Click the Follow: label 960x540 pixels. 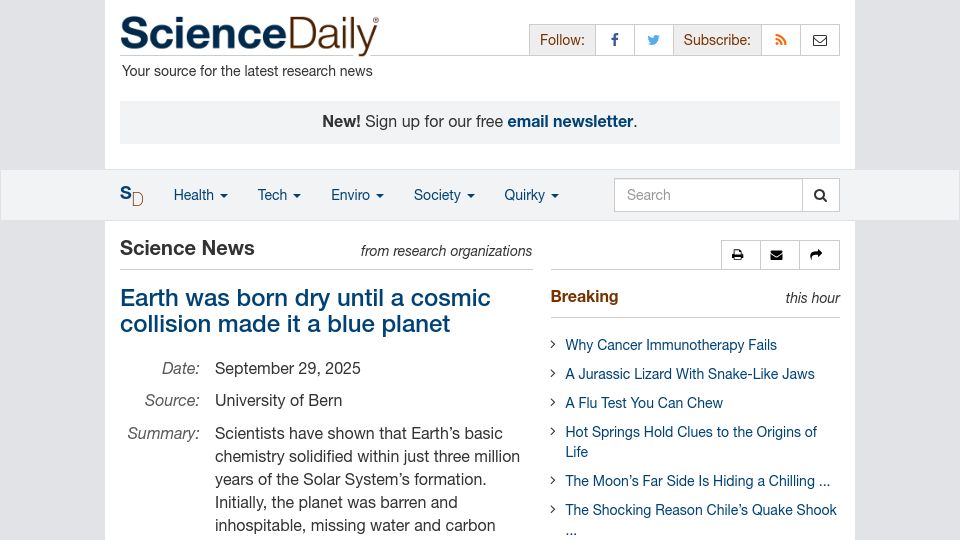coord(562,40)
